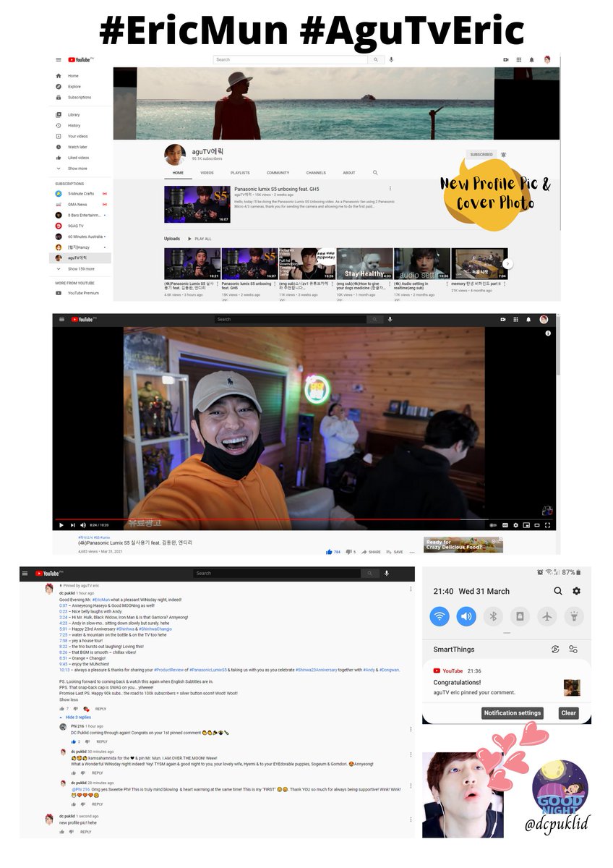Screen dimensions: 613x868
Task: Click the next arrow on the Uploads row
Action: tap(507, 264)
